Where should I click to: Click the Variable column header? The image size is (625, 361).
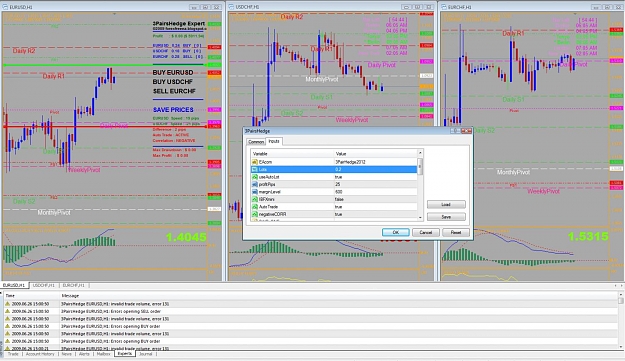[x=292, y=154]
